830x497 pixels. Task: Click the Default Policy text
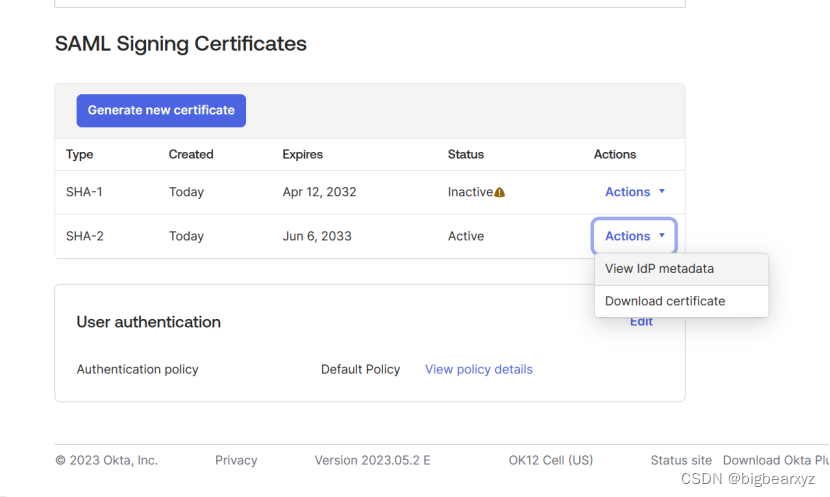click(x=360, y=369)
